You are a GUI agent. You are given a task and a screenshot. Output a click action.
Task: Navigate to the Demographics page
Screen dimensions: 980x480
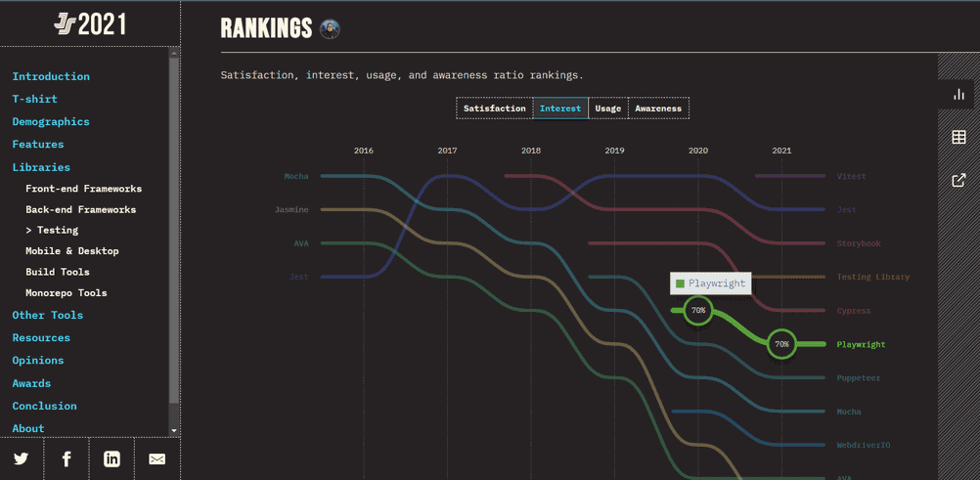(x=51, y=122)
